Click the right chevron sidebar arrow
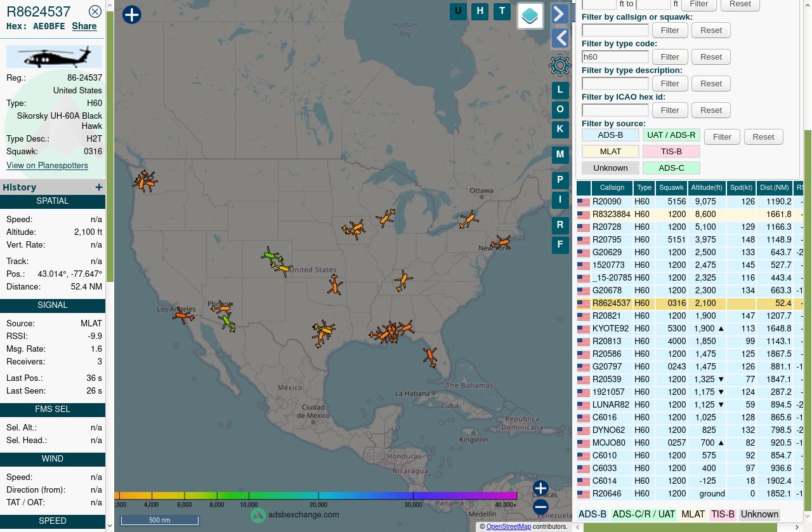 (560, 14)
